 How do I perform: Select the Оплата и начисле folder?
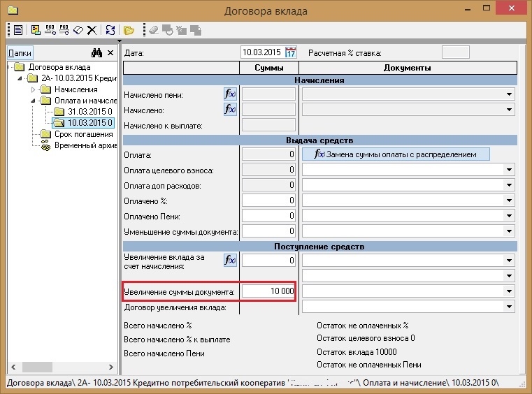pos(85,101)
